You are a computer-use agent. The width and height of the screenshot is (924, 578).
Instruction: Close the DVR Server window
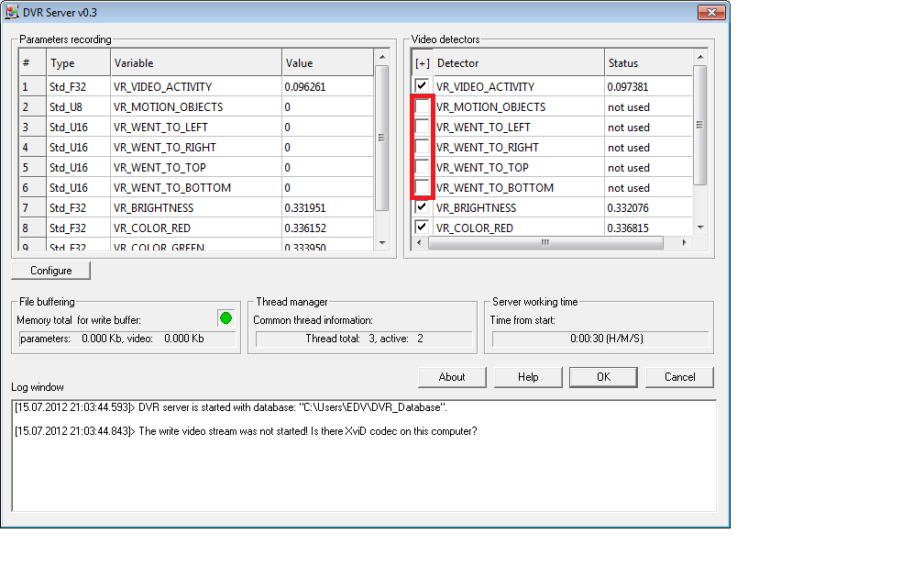coord(710,12)
